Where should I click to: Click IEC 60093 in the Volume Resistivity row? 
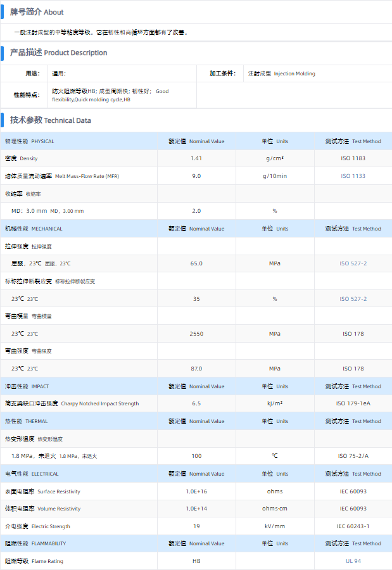coord(353,509)
